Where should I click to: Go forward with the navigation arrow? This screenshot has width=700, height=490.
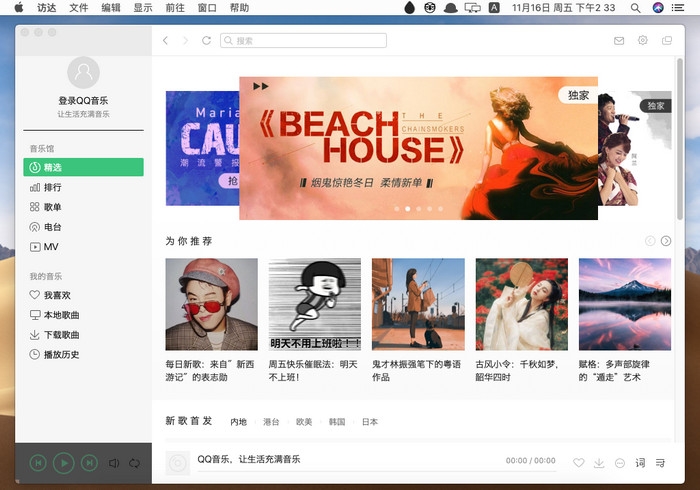pos(186,41)
